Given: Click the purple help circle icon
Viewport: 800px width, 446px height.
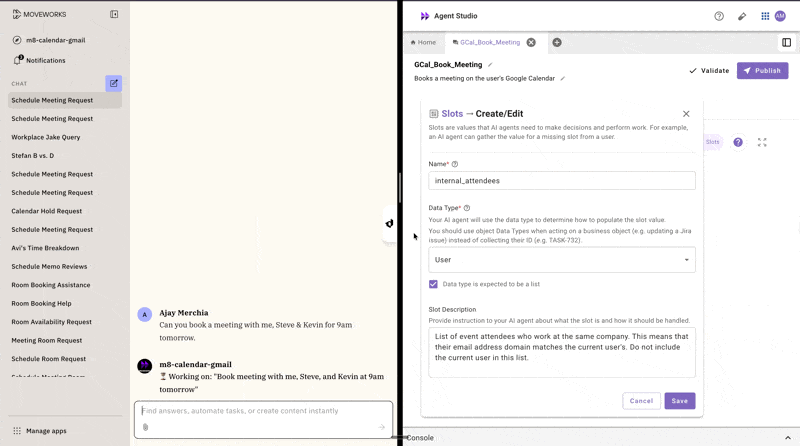Looking at the screenshot, I should [738, 142].
